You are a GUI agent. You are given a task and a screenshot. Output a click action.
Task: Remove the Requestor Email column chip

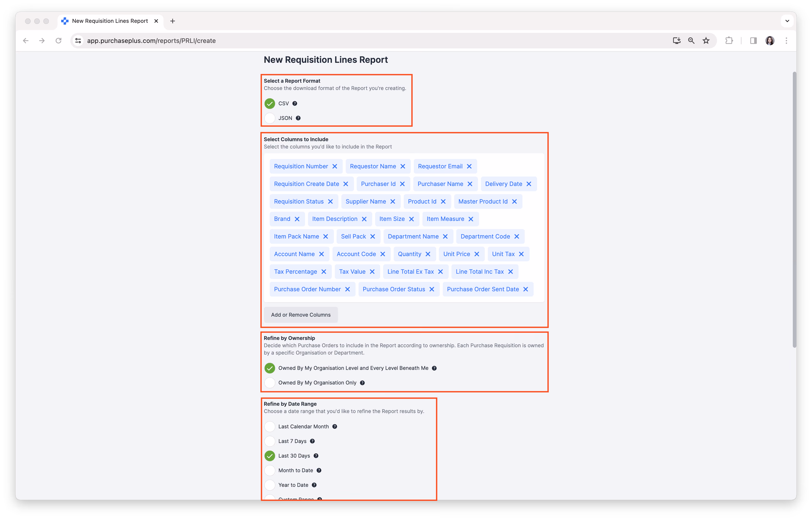point(469,166)
